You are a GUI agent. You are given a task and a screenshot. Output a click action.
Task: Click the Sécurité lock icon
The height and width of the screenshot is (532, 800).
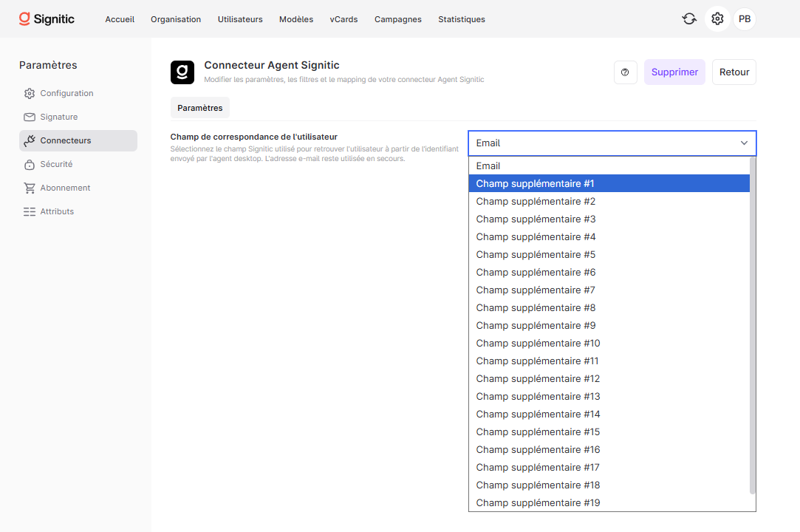[x=30, y=164]
